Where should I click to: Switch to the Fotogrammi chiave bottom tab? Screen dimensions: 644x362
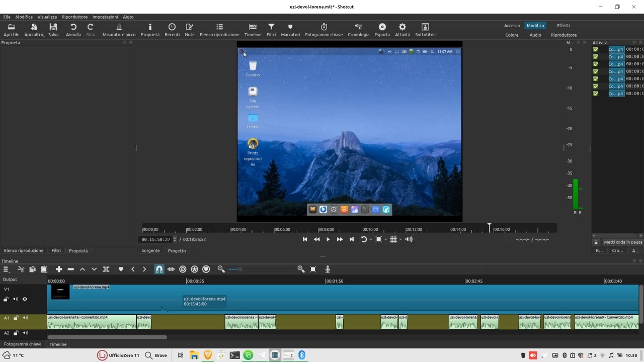(x=23, y=344)
